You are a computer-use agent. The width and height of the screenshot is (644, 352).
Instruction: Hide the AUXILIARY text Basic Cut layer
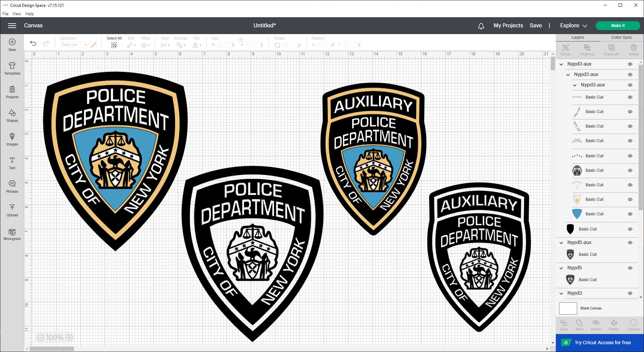(x=630, y=97)
